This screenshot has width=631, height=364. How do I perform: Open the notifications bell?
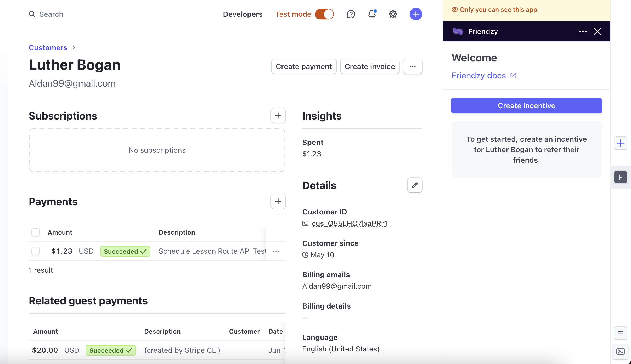pos(372,14)
